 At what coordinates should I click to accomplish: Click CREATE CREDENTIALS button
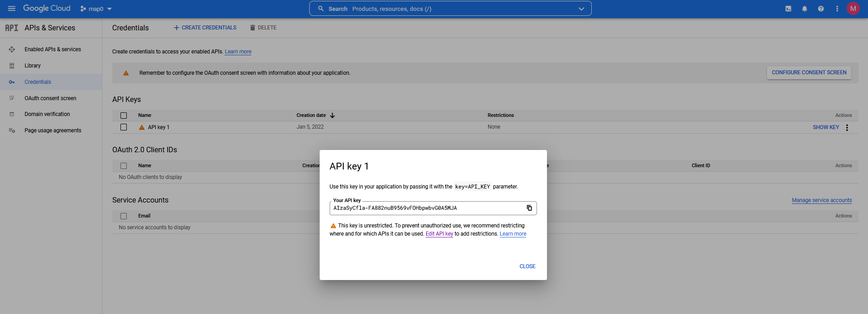coord(205,28)
